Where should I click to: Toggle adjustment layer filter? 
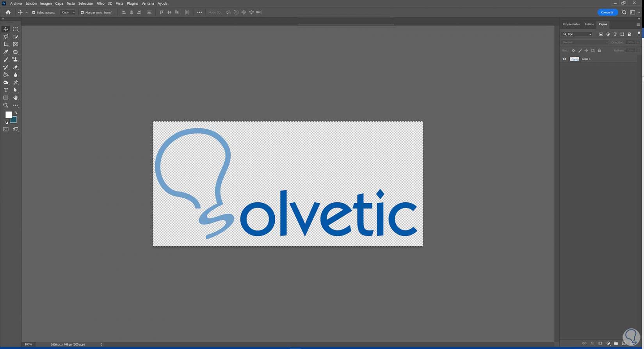coord(608,34)
